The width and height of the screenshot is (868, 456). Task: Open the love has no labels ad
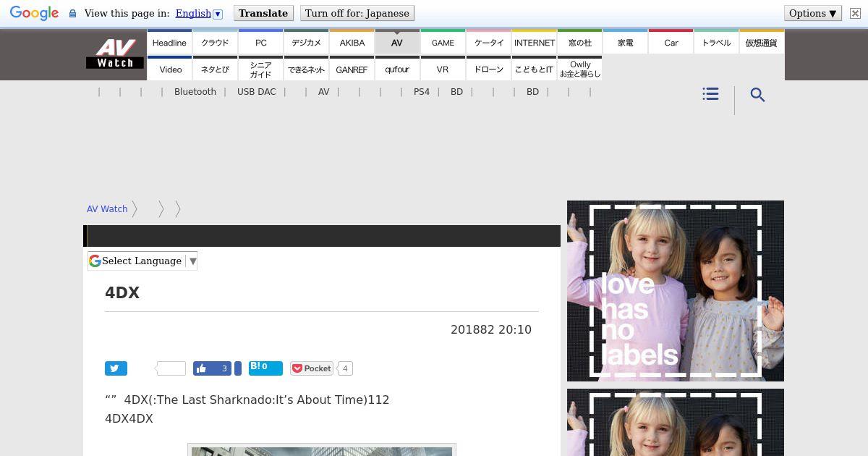click(x=676, y=291)
